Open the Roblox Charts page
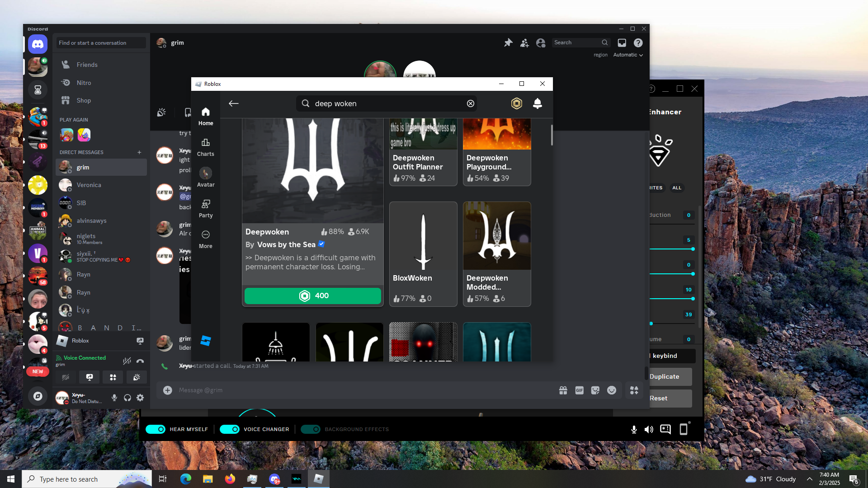Viewport: 868px width, 488px height. pos(205,147)
